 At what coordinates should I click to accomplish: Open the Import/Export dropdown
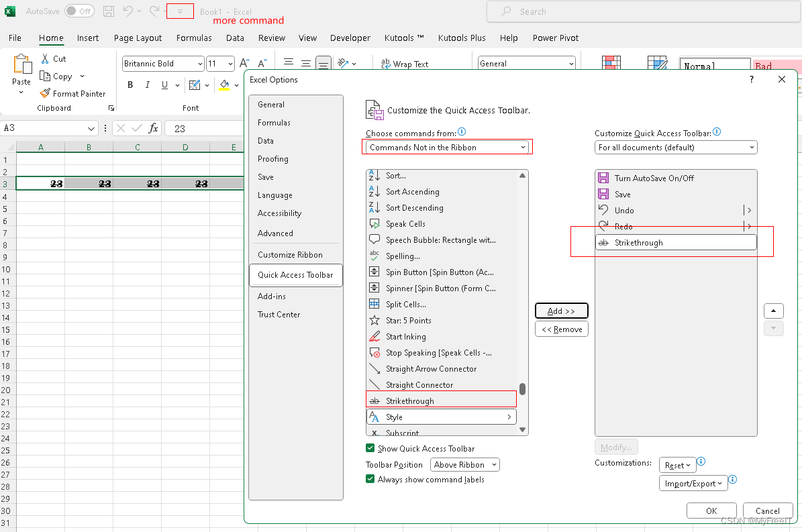pyautogui.click(x=693, y=484)
